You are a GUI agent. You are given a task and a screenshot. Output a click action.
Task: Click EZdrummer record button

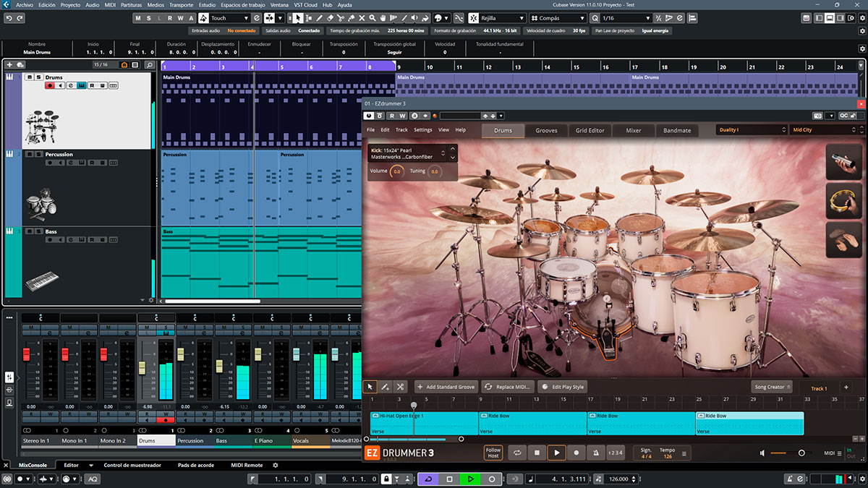click(576, 453)
